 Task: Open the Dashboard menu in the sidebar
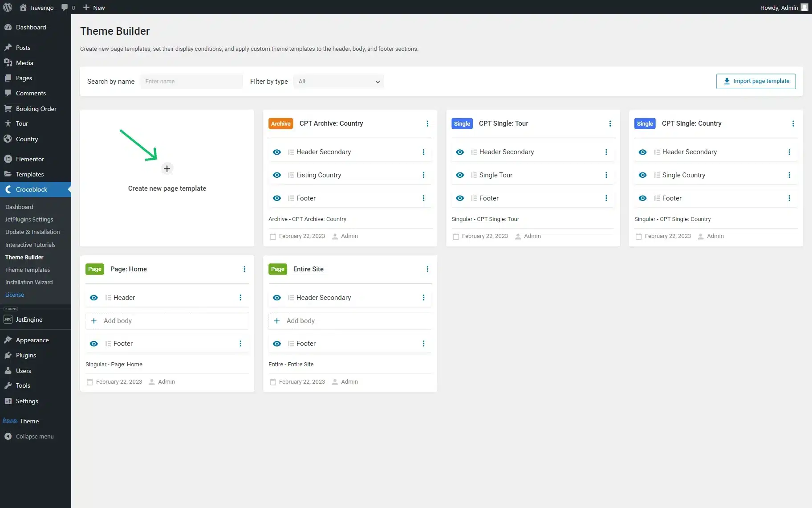click(x=36, y=27)
